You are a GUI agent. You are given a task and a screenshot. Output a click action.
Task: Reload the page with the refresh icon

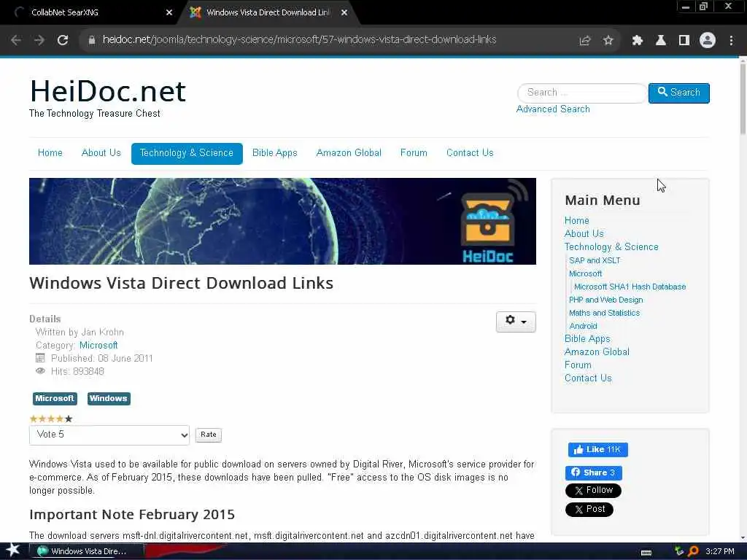pos(63,41)
